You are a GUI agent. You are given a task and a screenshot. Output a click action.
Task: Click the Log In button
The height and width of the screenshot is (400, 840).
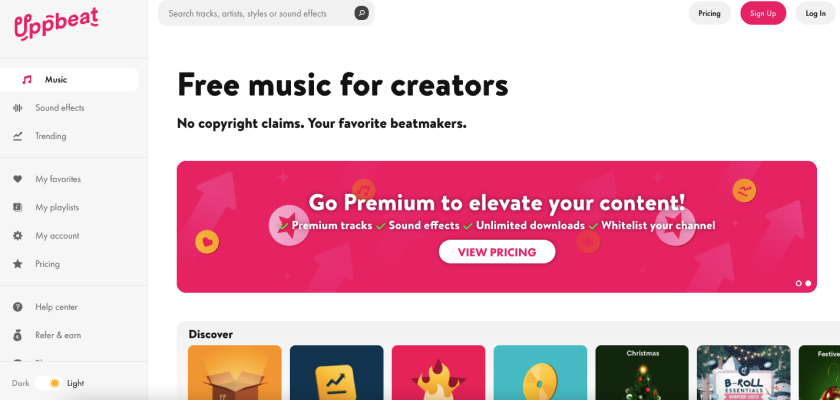tap(815, 13)
